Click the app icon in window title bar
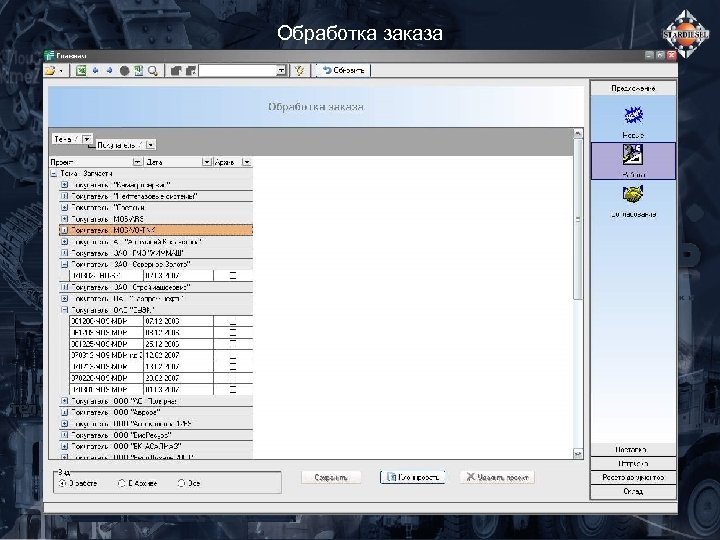The width and height of the screenshot is (720, 540). point(49,56)
